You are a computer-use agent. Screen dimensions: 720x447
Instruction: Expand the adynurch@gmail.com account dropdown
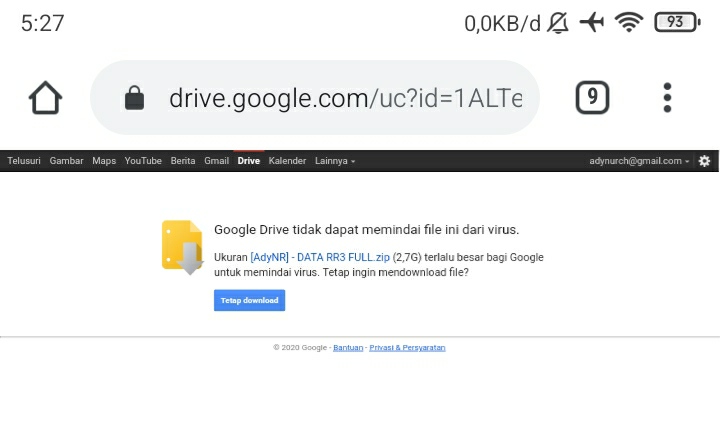pos(639,161)
